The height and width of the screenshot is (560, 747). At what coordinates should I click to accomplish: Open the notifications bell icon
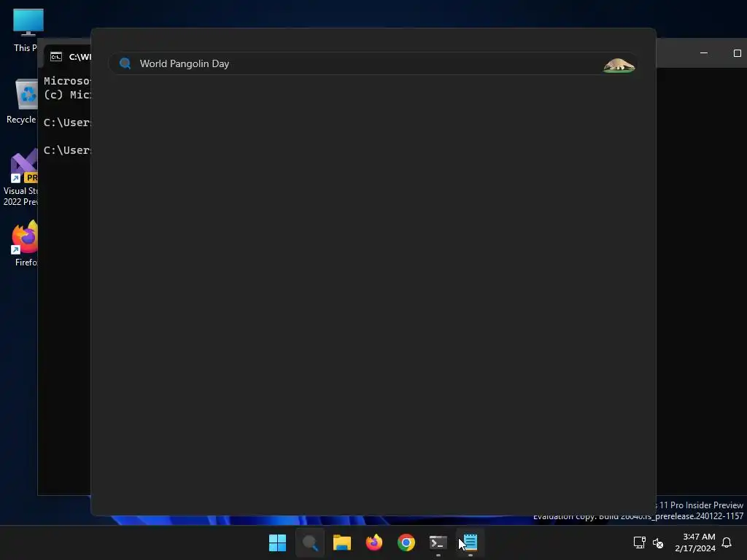(x=727, y=542)
